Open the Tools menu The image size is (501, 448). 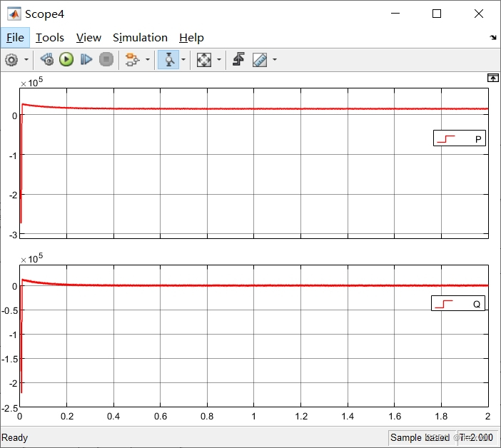tap(50, 38)
